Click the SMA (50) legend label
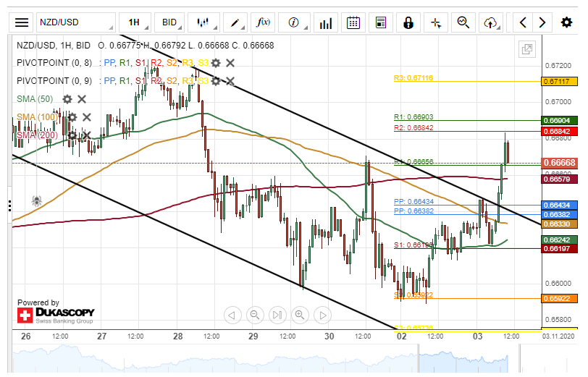 (35, 99)
